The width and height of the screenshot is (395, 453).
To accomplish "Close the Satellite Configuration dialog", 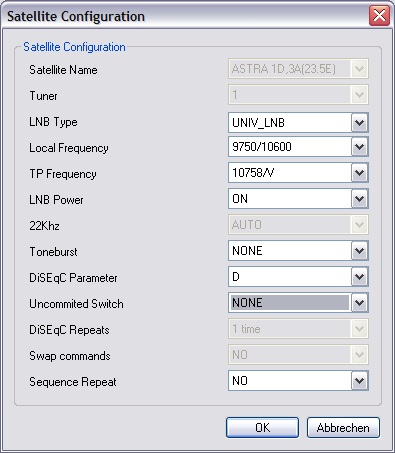I will click(x=379, y=15).
